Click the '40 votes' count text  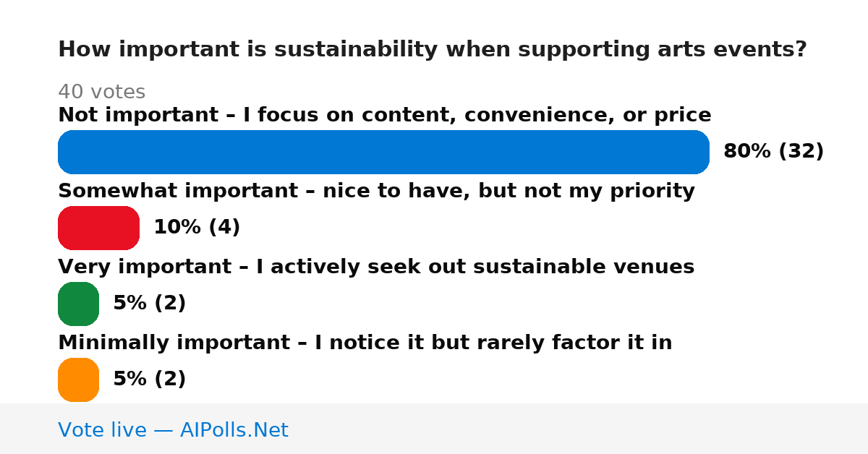101,93
